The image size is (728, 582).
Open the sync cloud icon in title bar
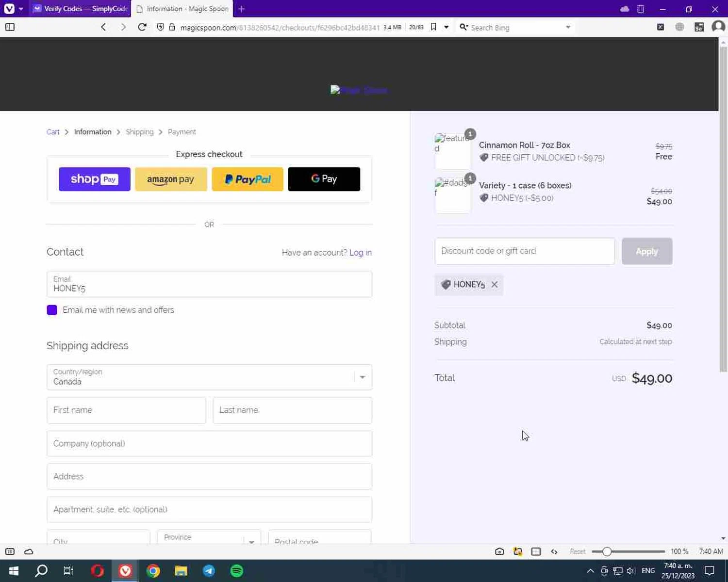[625, 9]
